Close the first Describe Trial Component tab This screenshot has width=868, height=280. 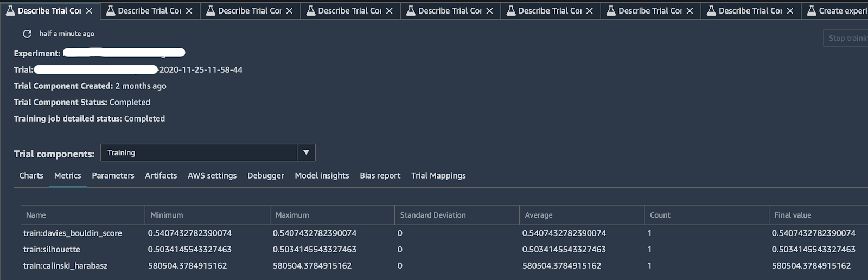(x=89, y=11)
